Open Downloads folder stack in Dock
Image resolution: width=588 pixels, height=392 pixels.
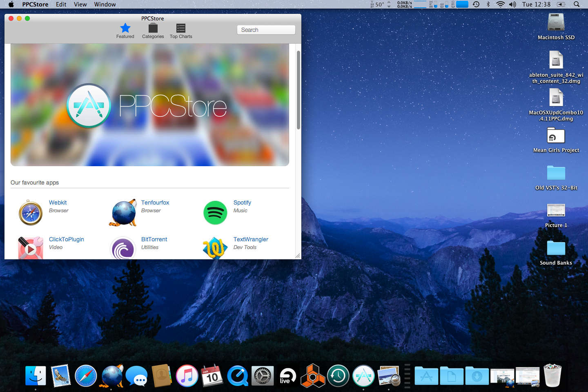click(477, 376)
